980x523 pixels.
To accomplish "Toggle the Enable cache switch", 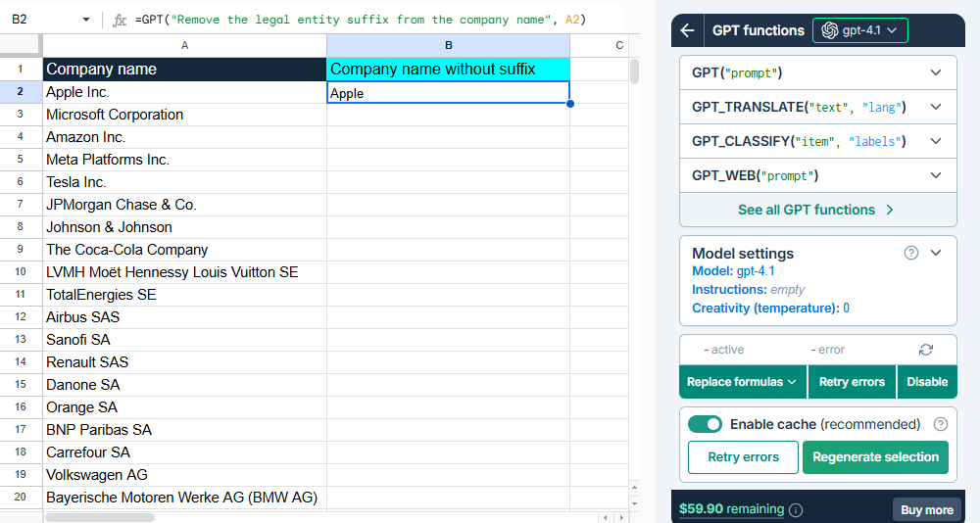I will click(705, 424).
